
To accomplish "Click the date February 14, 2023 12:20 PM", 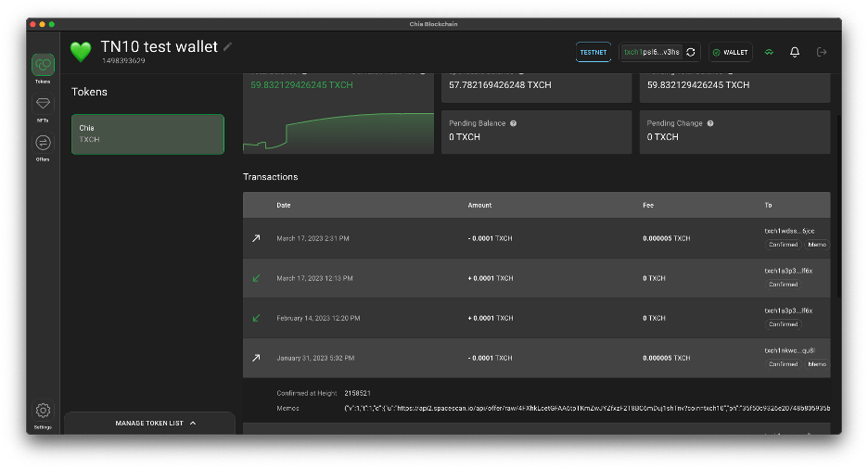I will 318,318.
